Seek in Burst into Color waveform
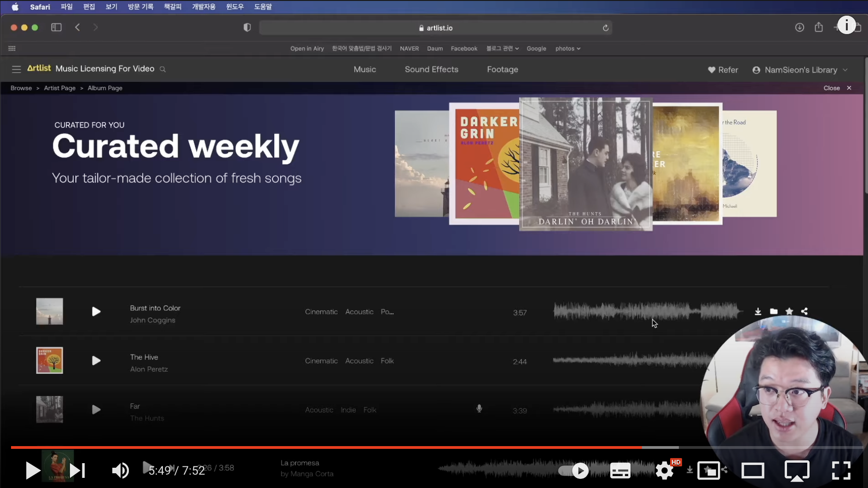Image resolution: width=868 pixels, height=488 pixels. point(648,312)
